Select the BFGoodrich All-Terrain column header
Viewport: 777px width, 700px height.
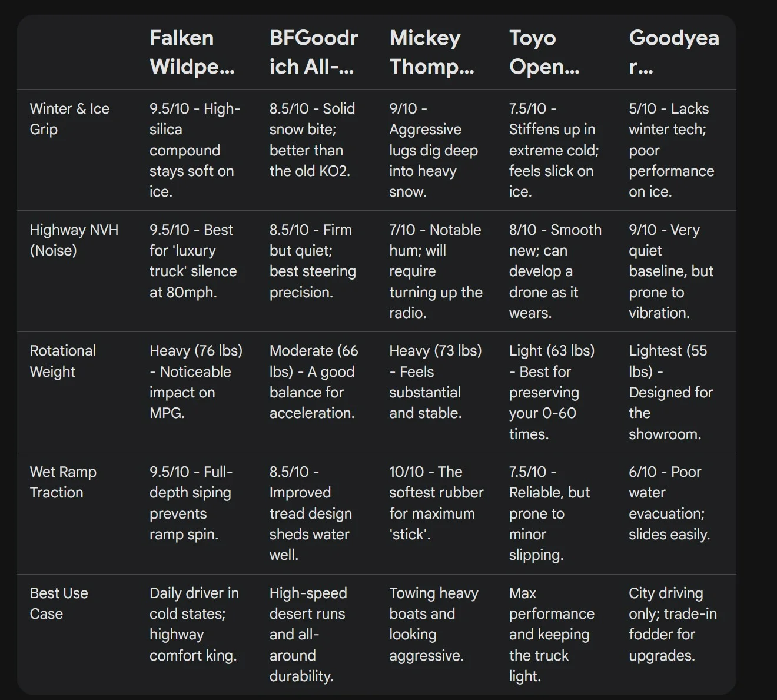(314, 52)
